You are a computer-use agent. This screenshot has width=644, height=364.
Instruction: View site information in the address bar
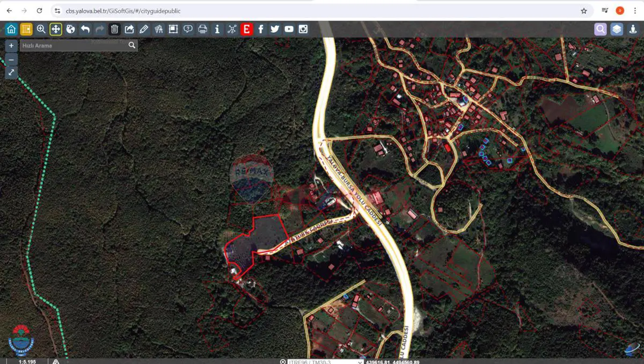coord(58,11)
